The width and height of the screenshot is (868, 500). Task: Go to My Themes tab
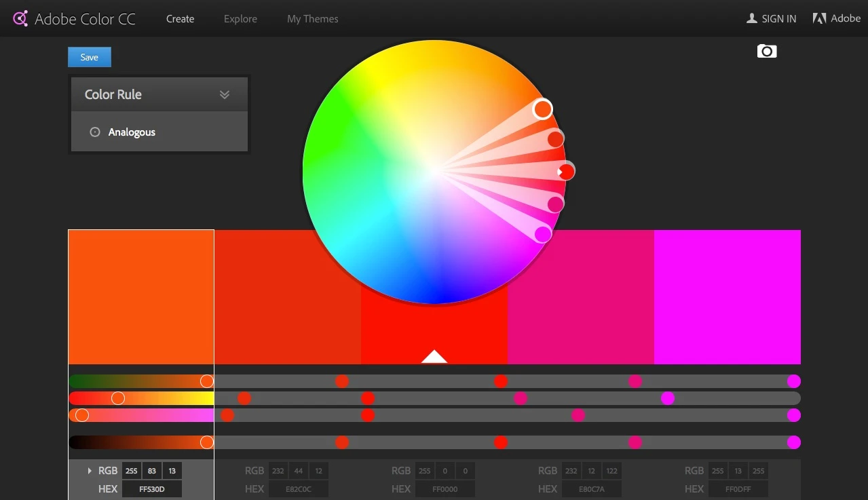click(312, 19)
